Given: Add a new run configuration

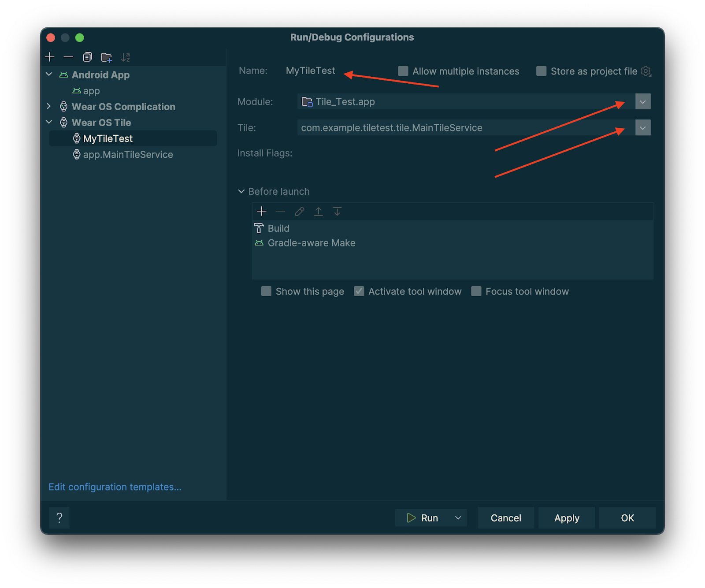Looking at the screenshot, I should (x=49, y=57).
